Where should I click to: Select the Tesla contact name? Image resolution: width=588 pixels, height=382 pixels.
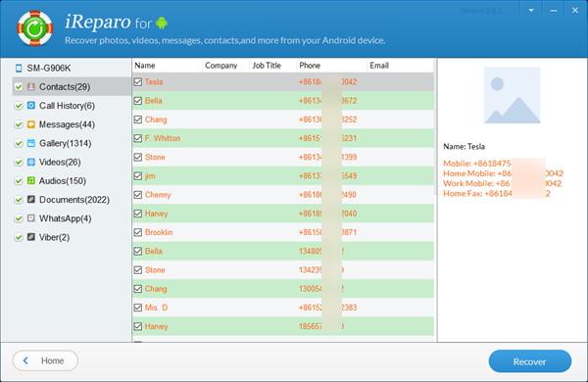[x=154, y=81]
